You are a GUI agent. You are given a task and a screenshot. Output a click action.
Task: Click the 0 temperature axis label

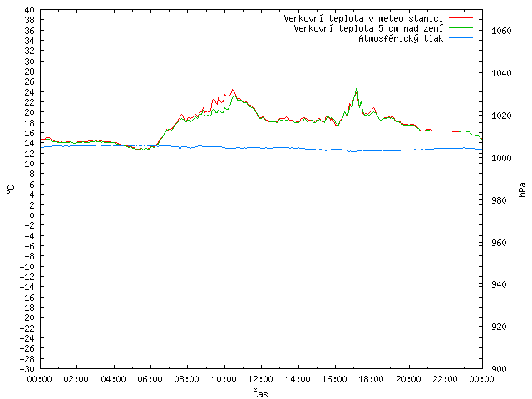[32, 215]
